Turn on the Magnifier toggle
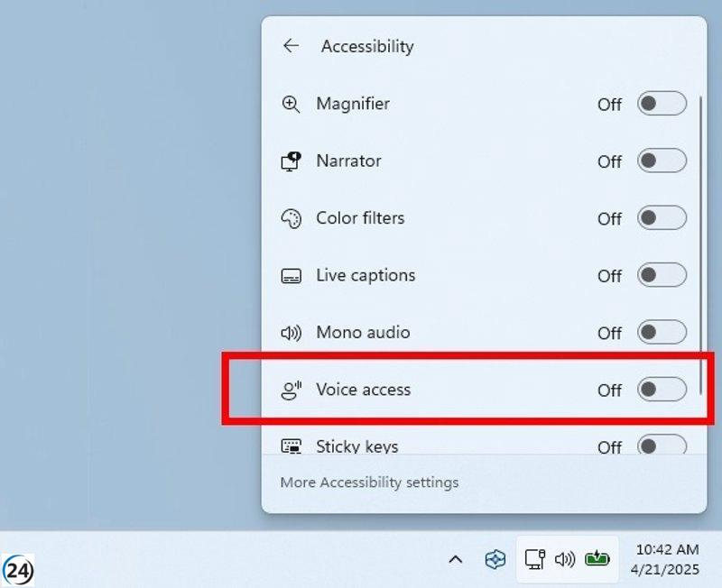The height and width of the screenshot is (588, 722). [x=662, y=105]
